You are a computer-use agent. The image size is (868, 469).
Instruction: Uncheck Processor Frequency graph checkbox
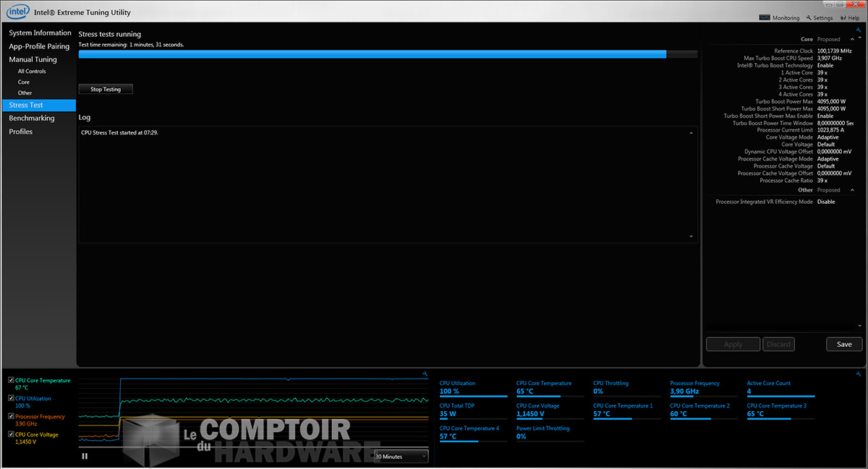pyautogui.click(x=11, y=416)
